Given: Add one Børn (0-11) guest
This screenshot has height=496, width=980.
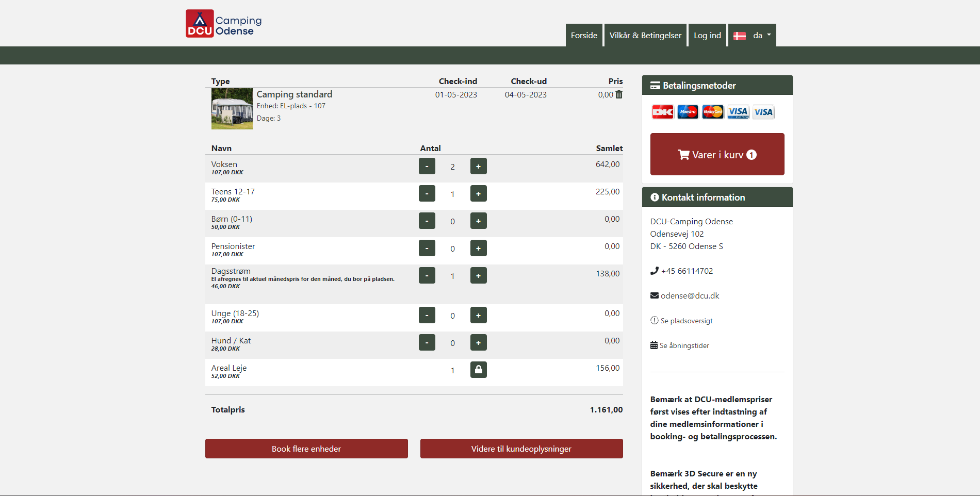Looking at the screenshot, I should 478,221.
